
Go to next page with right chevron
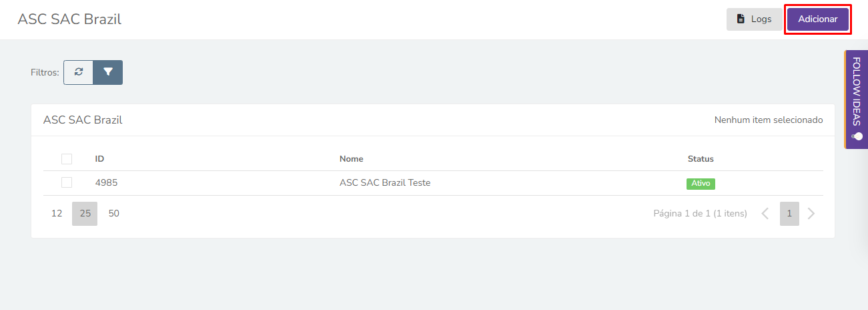click(811, 214)
